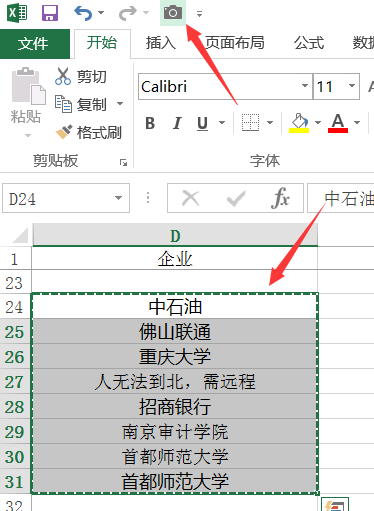Save the workbook with the floppy icon
Image resolution: width=374 pixels, height=511 pixels.
[x=50, y=13]
